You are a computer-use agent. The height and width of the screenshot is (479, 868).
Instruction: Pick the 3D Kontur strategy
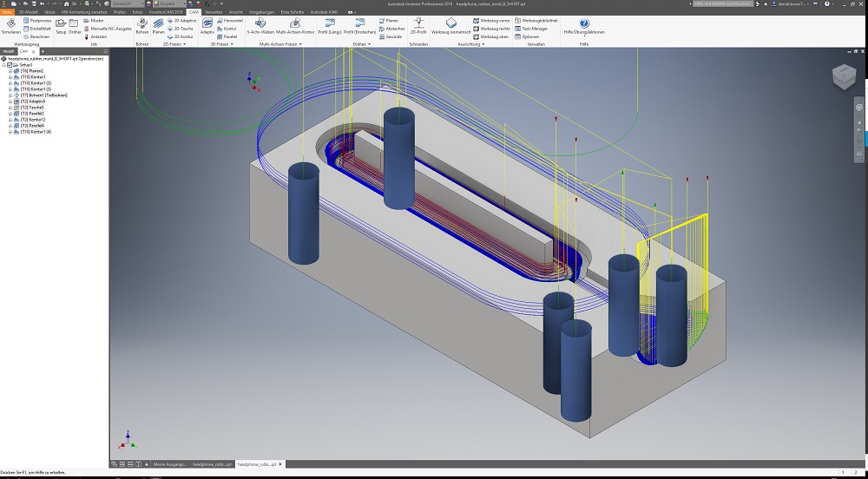pos(227,29)
